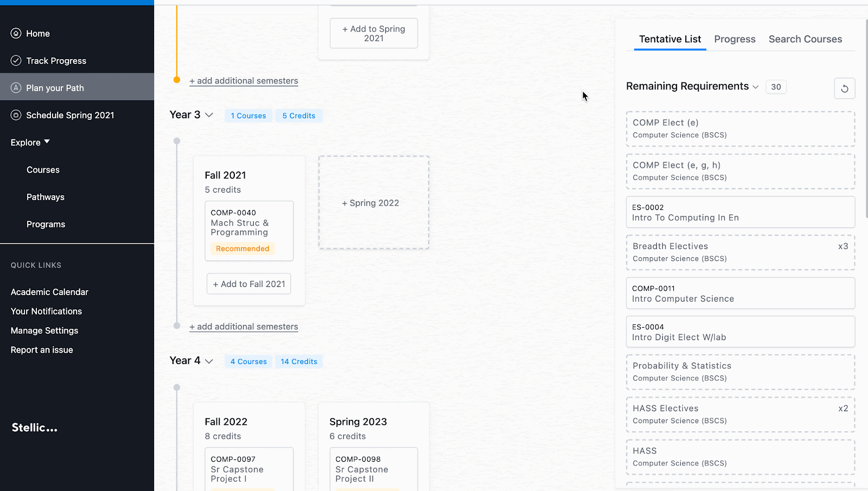
Task: Click the Schedule Spring 2021 icon
Action: [16, 115]
